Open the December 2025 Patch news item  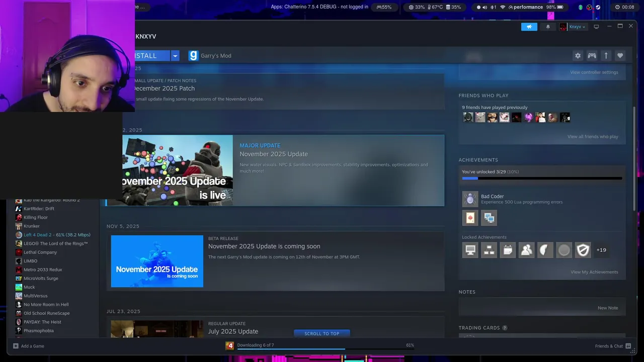(x=164, y=88)
